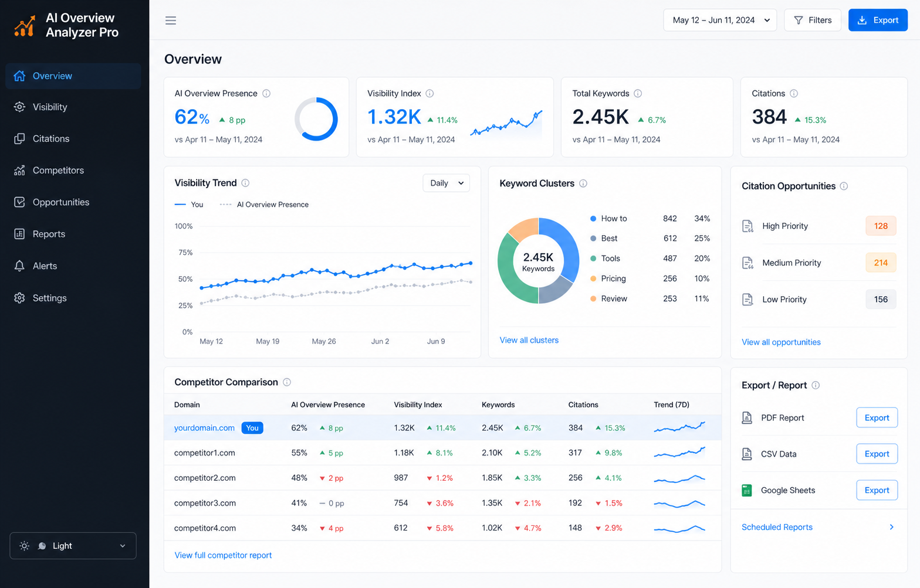
Task: Go to Visibility in sidebar
Action: pos(73,107)
